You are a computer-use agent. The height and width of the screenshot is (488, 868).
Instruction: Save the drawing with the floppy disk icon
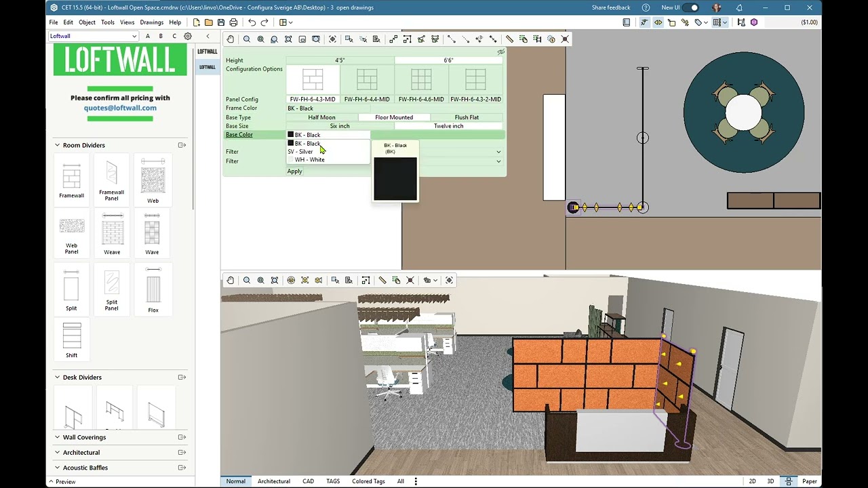coord(221,22)
